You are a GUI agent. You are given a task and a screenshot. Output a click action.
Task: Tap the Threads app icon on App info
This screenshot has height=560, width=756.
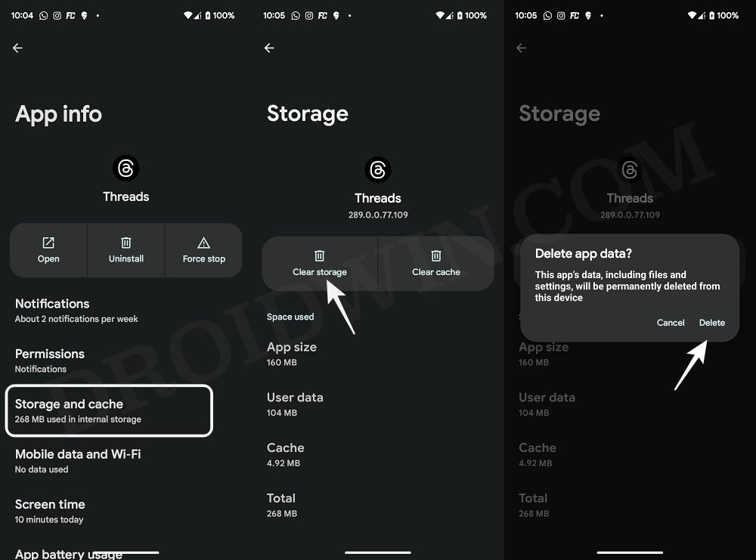click(x=125, y=168)
